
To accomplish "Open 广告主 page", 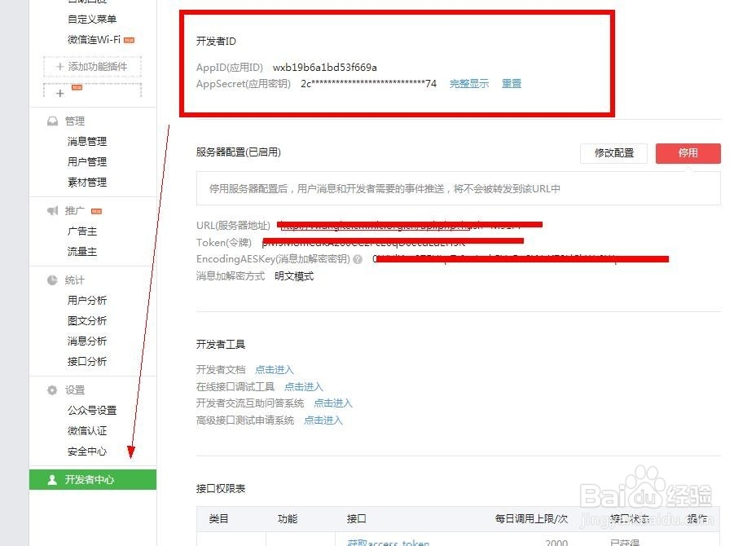I will tap(82, 231).
